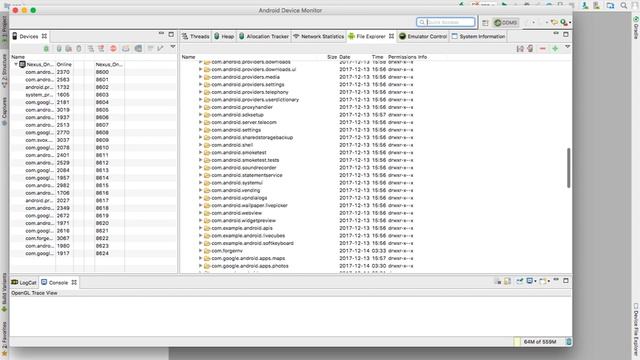Minimize the Devices panel
Image resolution: width=640 pixels, height=360 pixels.
click(x=161, y=34)
